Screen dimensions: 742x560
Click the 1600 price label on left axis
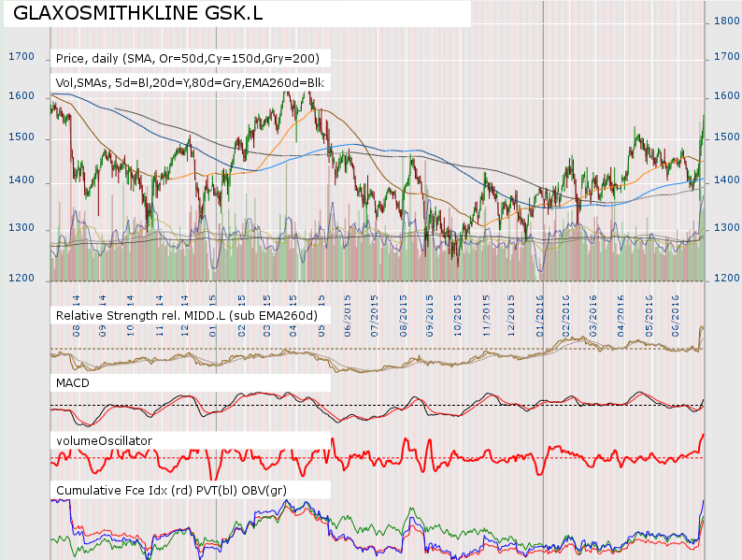21,96
